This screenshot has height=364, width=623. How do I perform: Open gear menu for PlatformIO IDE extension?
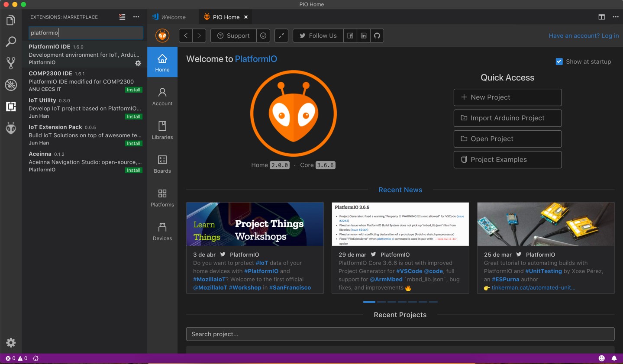[138, 63]
